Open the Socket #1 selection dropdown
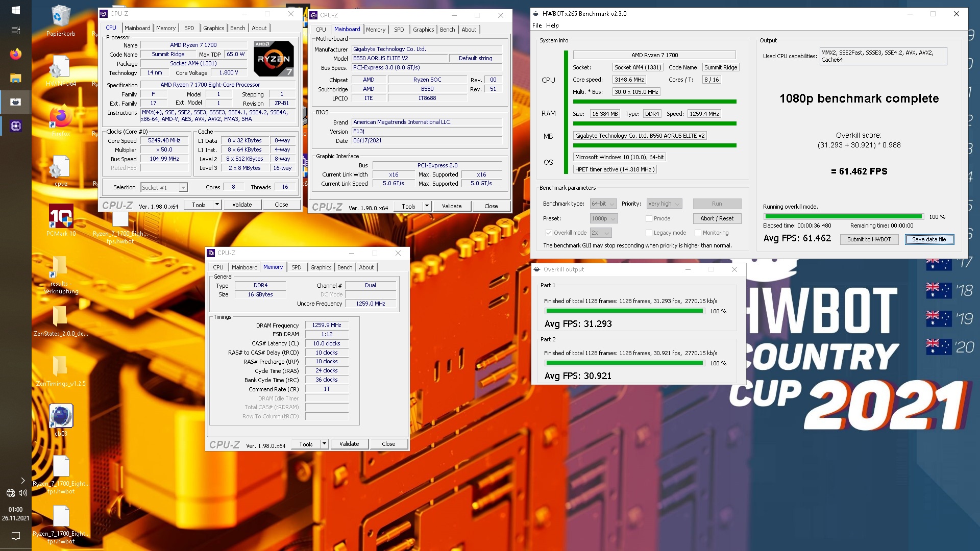This screenshot has width=980, height=551. coord(164,188)
